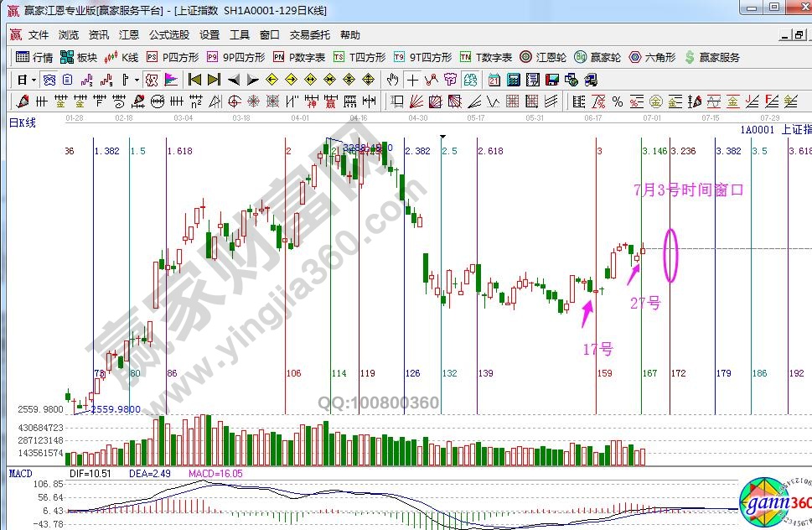Click the 赢家服务 button
The height and width of the screenshot is (530, 812).
712,58
